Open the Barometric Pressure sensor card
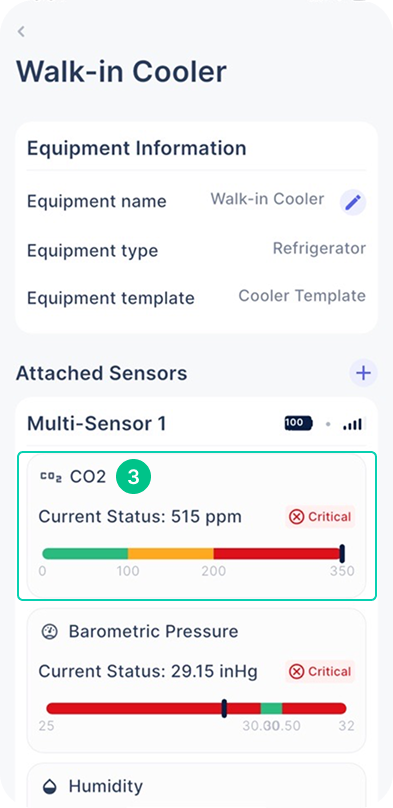 coord(196,681)
